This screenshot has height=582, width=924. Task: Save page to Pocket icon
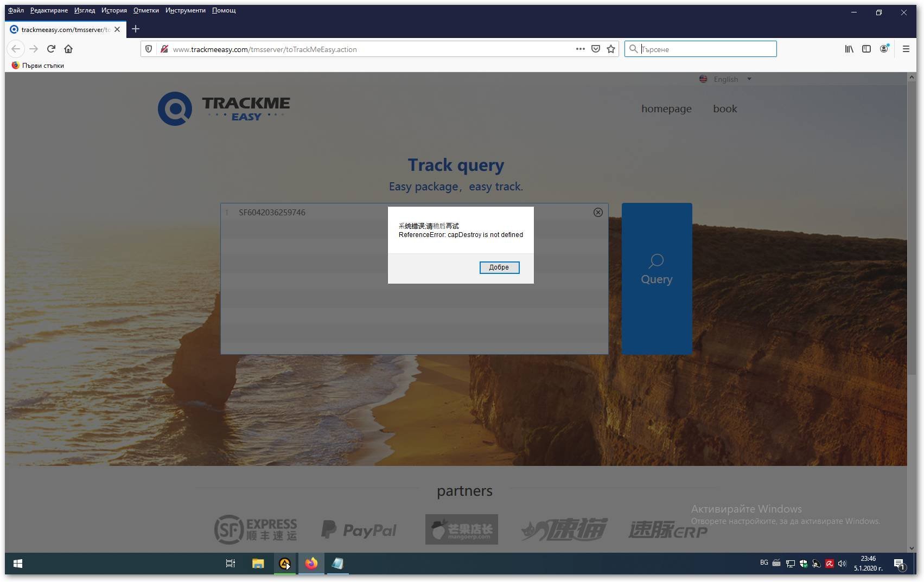point(596,49)
